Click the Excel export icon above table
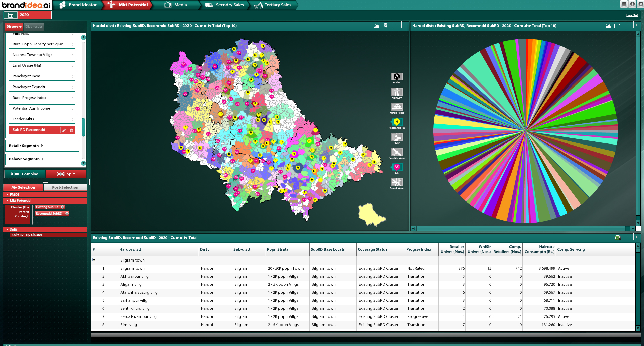644x346 pixels. (618, 238)
